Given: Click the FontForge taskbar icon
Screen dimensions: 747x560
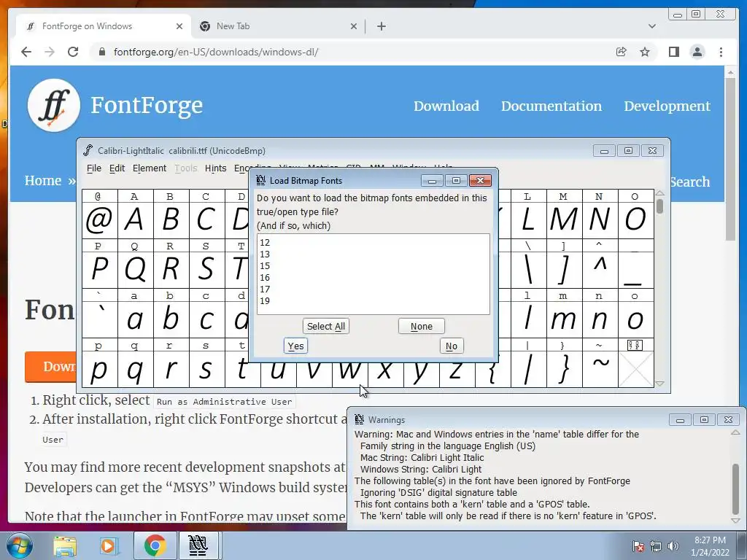Looking at the screenshot, I should (198, 545).
